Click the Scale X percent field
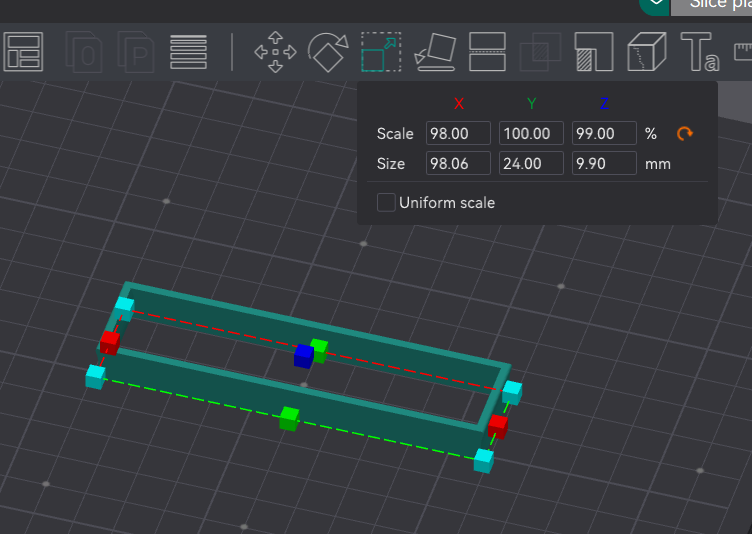Image resolution: width=752 pixels, height=534 pixels. (x=458, y=133)
